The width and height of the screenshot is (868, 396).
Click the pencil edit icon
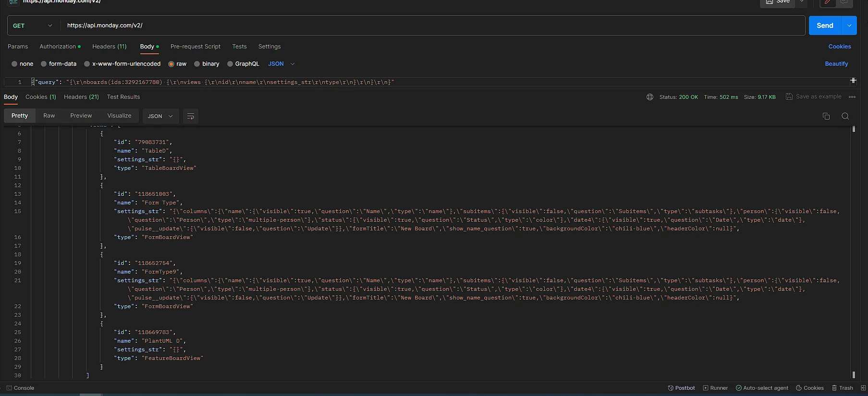pos(828,2)
